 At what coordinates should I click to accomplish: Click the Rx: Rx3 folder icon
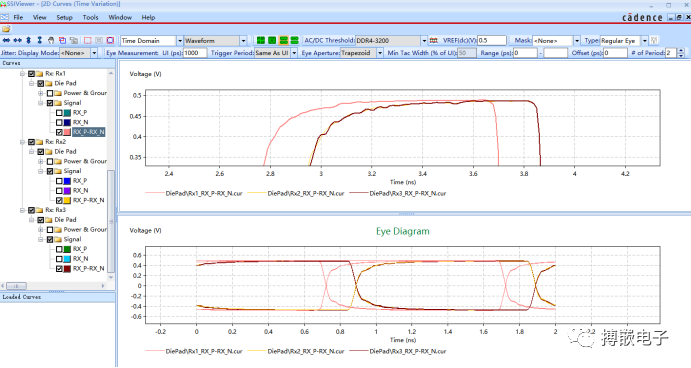click(40, 210)
